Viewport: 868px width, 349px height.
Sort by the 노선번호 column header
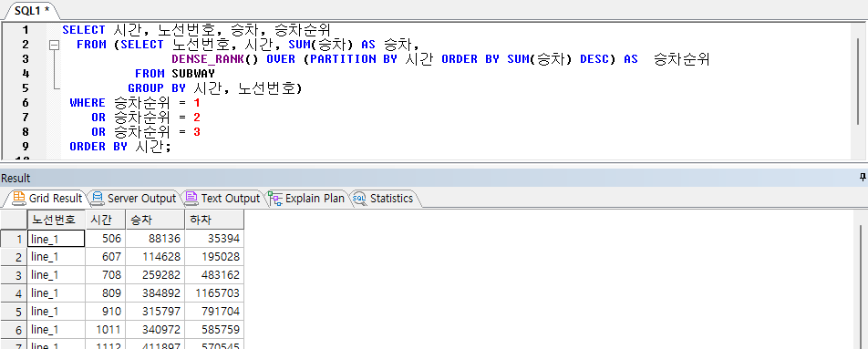56,220
